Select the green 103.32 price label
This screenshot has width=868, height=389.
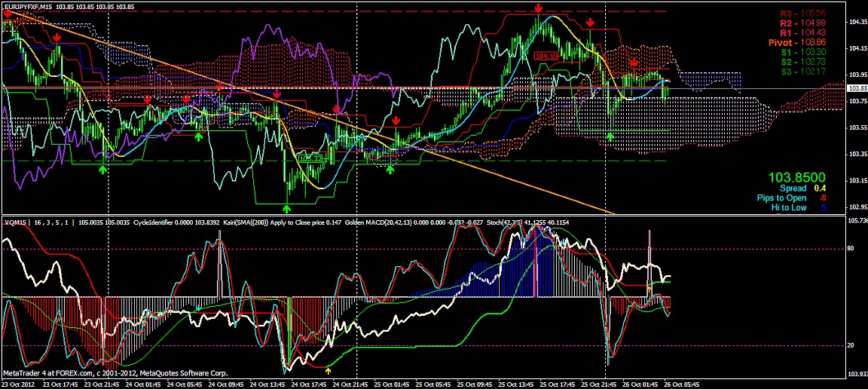(310, 158)
